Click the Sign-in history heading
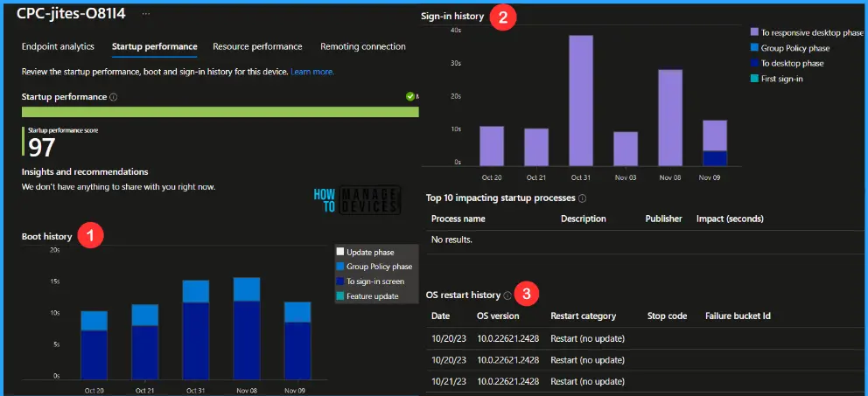 click(x=452, y=16)
